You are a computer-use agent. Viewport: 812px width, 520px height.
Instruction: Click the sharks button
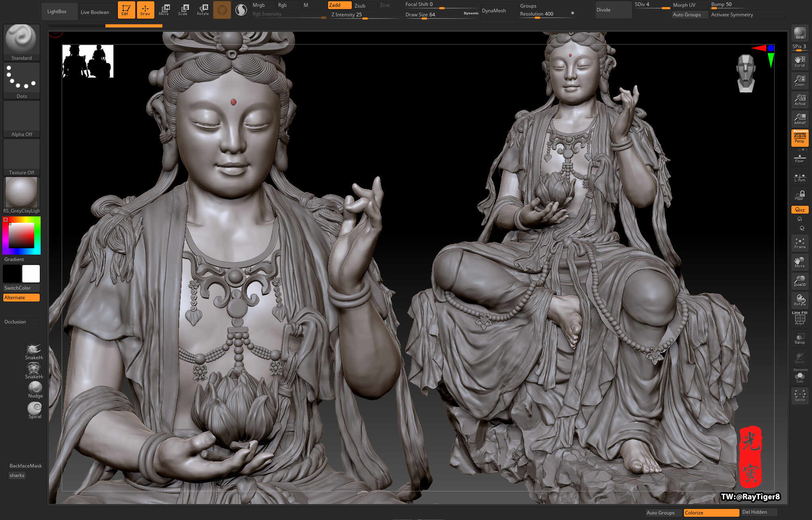pos(17,475)
